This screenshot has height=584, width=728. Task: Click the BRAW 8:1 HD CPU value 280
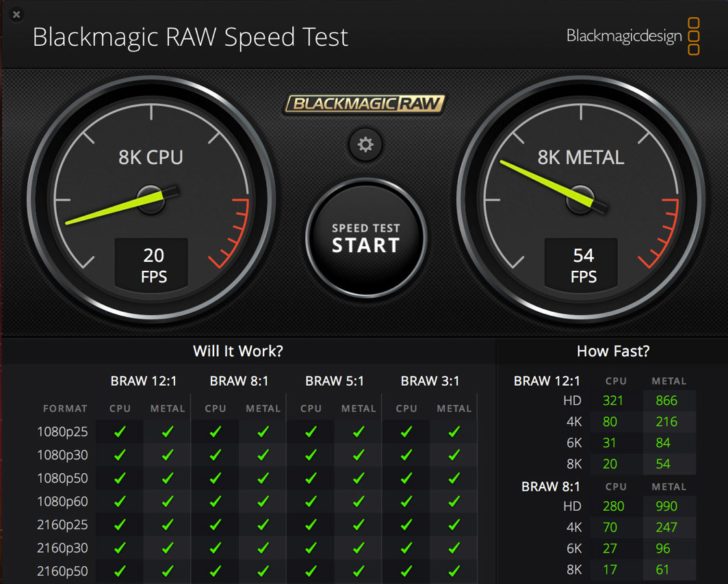[613, 506]
